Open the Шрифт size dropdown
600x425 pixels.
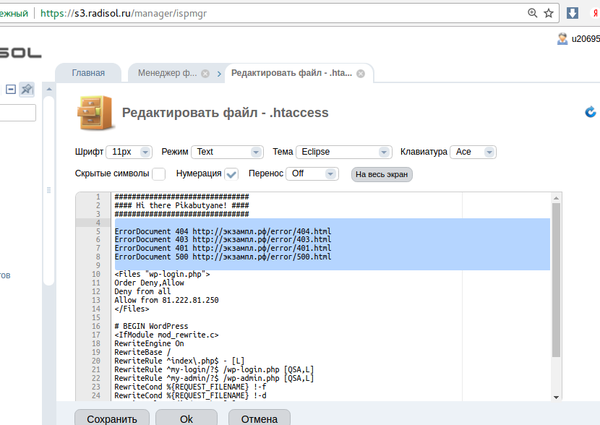pyautogui.click(x=128, y=152)
